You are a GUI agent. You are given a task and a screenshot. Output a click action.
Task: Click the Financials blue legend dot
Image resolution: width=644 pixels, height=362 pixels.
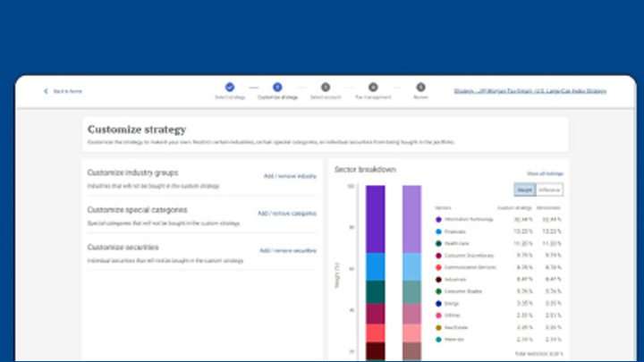point(438,231)
